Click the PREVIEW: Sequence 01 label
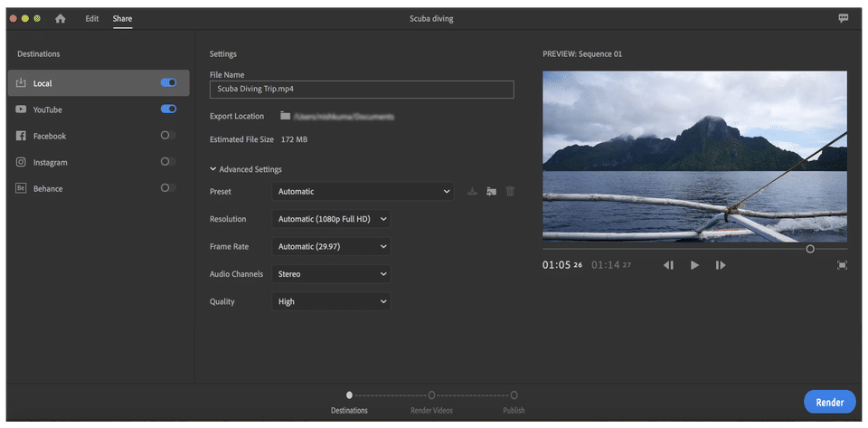 point(582,54)
